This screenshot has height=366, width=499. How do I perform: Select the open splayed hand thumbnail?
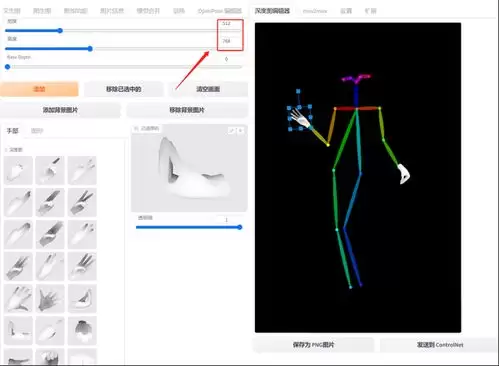pos(50,299)
